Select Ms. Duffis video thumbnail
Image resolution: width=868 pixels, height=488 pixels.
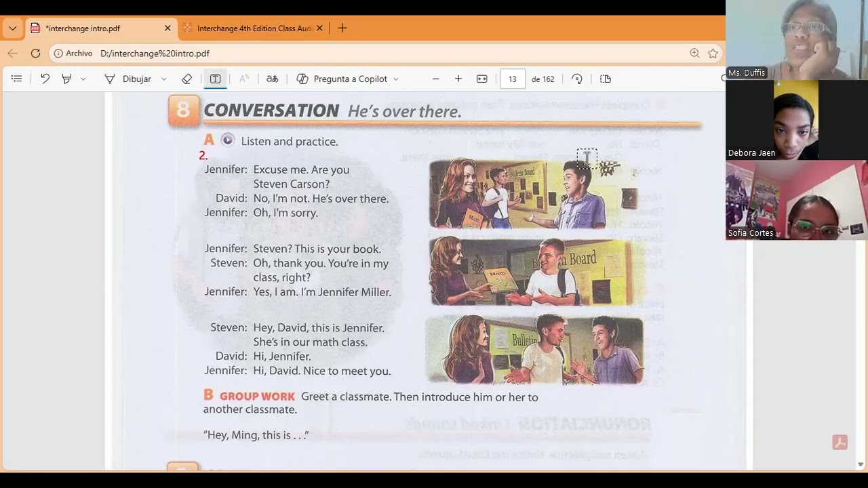[x=797, y=39]
